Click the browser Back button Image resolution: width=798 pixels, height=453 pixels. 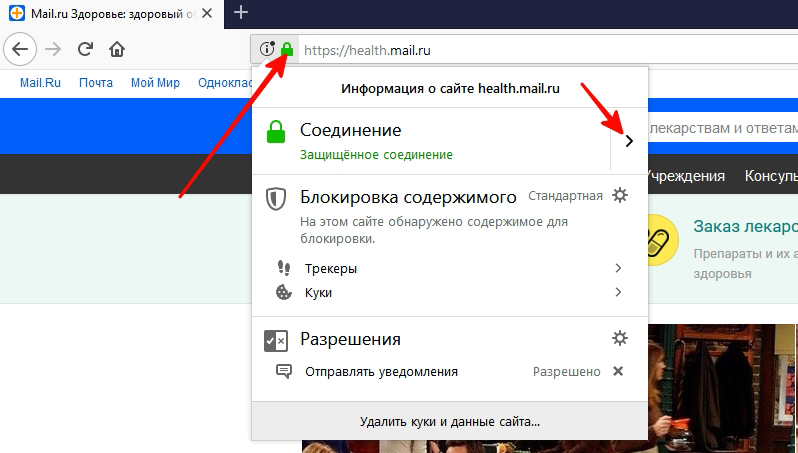tap(20, 49)
